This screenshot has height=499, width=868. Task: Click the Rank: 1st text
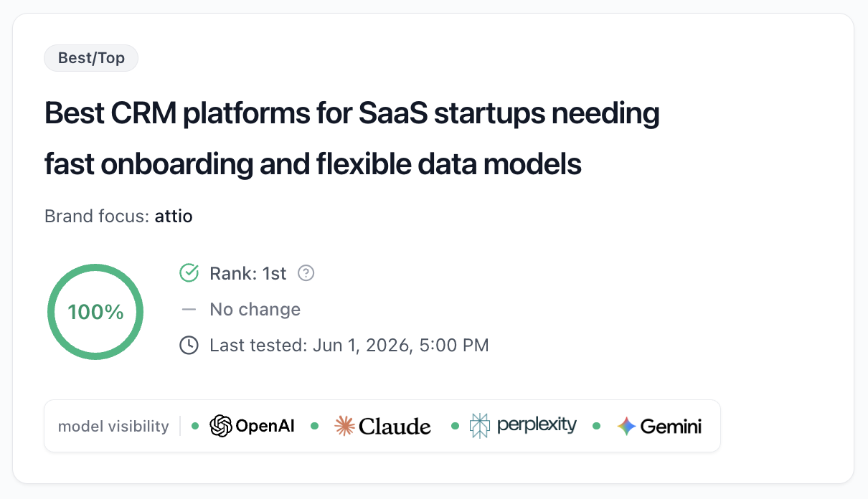(x=248, y=273)
